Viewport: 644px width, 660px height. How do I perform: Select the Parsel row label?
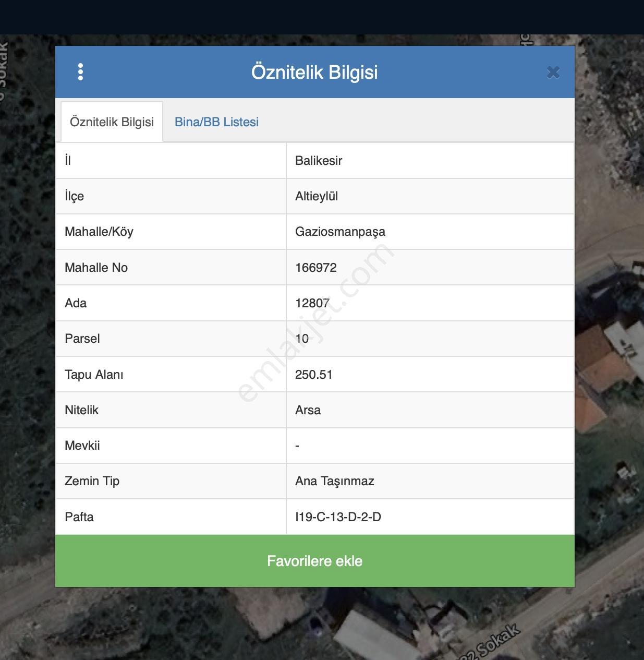[x=82, y=339]
